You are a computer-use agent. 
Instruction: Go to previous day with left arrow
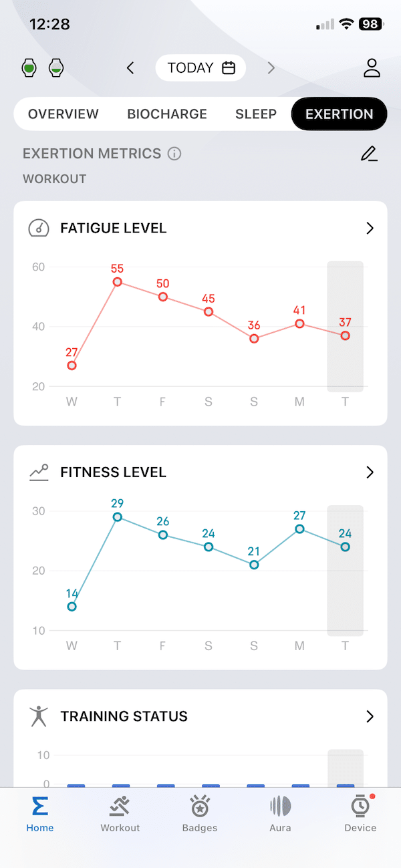[130, 67]
